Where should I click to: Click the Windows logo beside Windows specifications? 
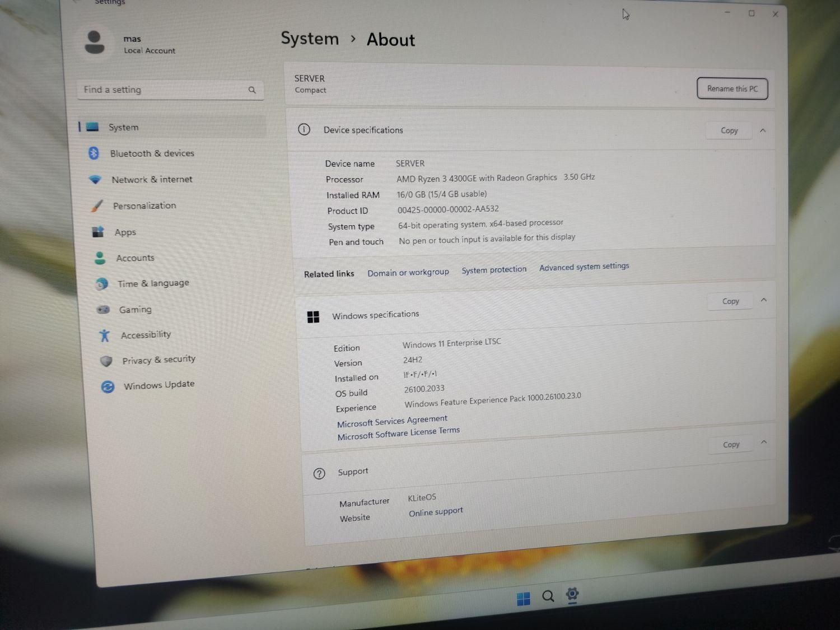click(313, 317)
